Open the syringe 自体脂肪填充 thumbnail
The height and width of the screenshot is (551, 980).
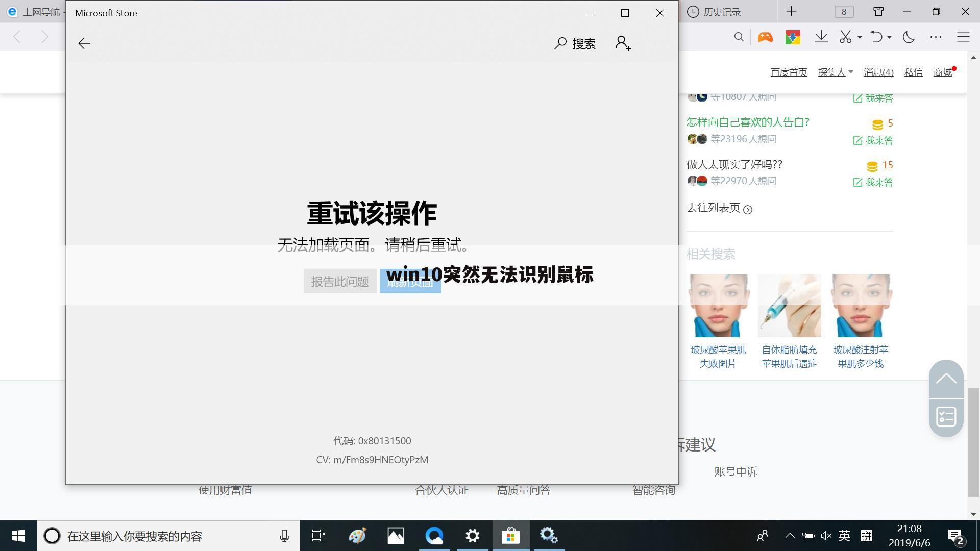coord(789,305)
